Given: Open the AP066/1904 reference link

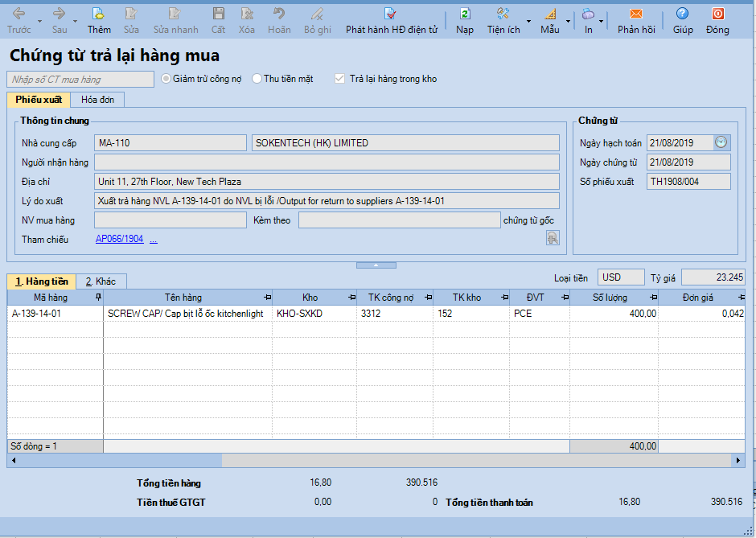Looking at the screenshot, I should point(119,239).
